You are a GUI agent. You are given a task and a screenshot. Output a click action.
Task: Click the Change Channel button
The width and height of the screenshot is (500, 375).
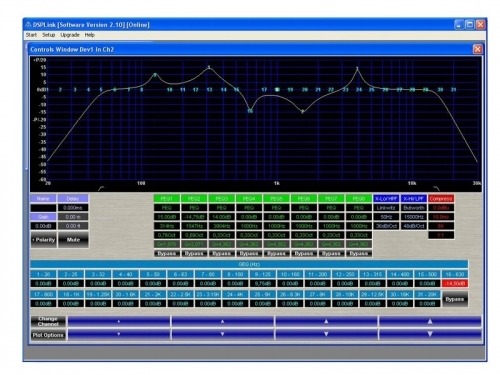tap(48, 321)
